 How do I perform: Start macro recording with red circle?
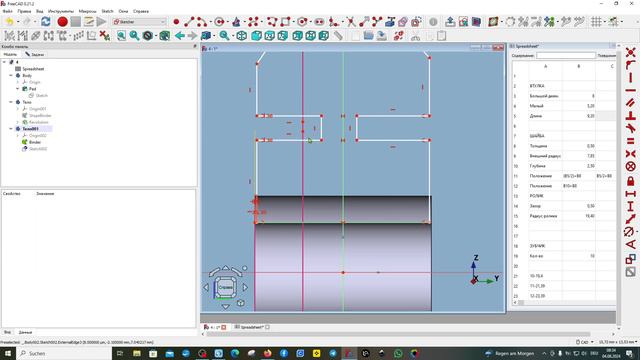point(62,22)
